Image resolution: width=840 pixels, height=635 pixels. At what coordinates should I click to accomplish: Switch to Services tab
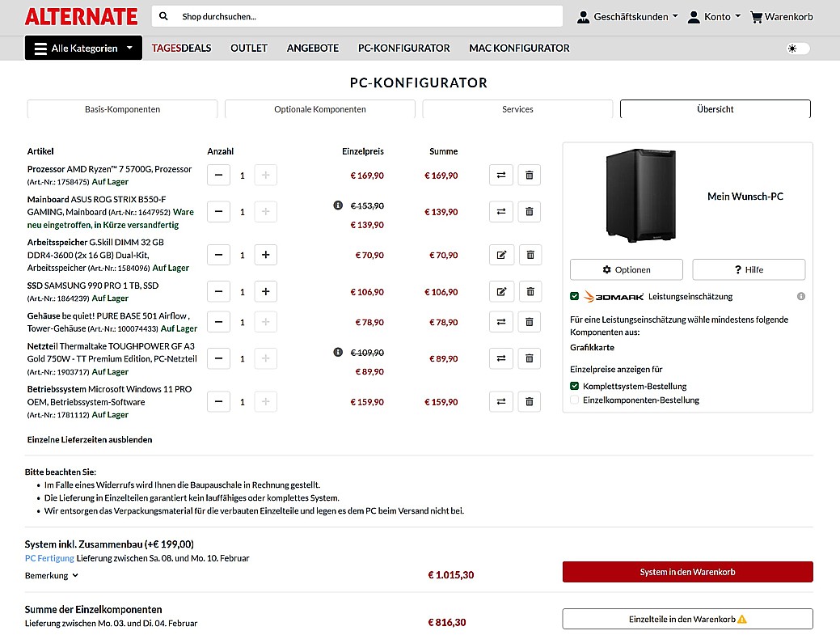[517, 109]
